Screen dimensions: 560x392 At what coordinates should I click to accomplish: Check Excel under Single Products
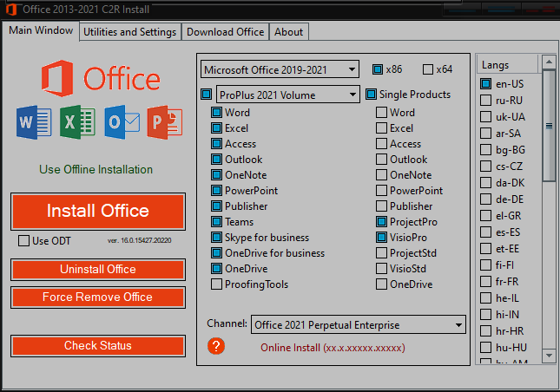pos(381,128)
